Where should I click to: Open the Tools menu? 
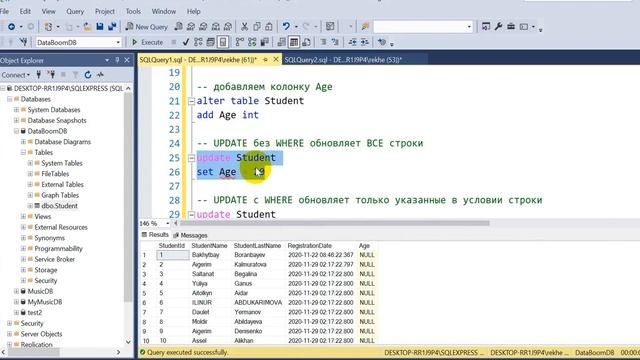click(133, 11)
